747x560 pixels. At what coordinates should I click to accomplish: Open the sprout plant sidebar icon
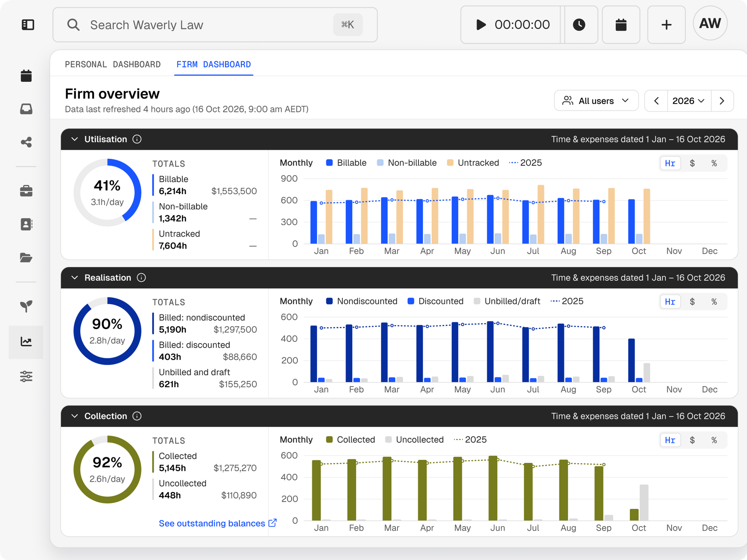[26, 306]
